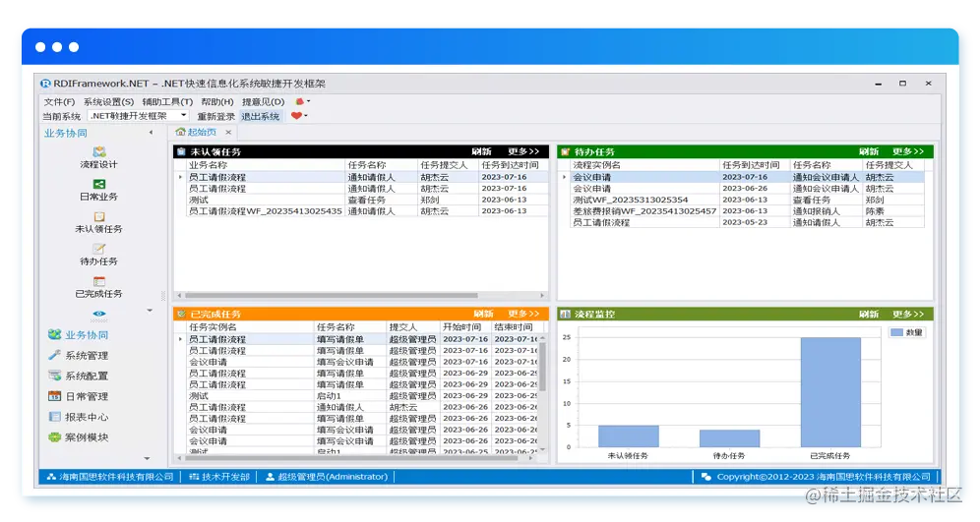Click the 技术开发部 department status icon
980x522 pixels.
[194, 477]
